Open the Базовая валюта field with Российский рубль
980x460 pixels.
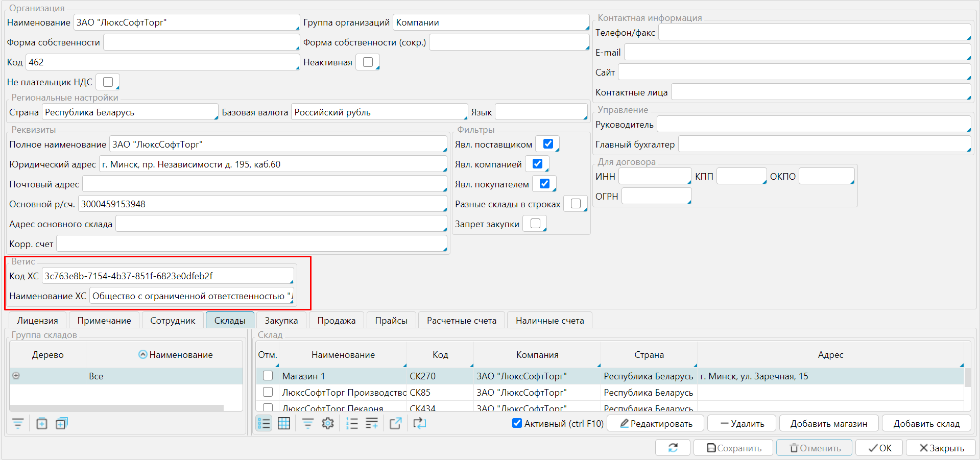379,112
